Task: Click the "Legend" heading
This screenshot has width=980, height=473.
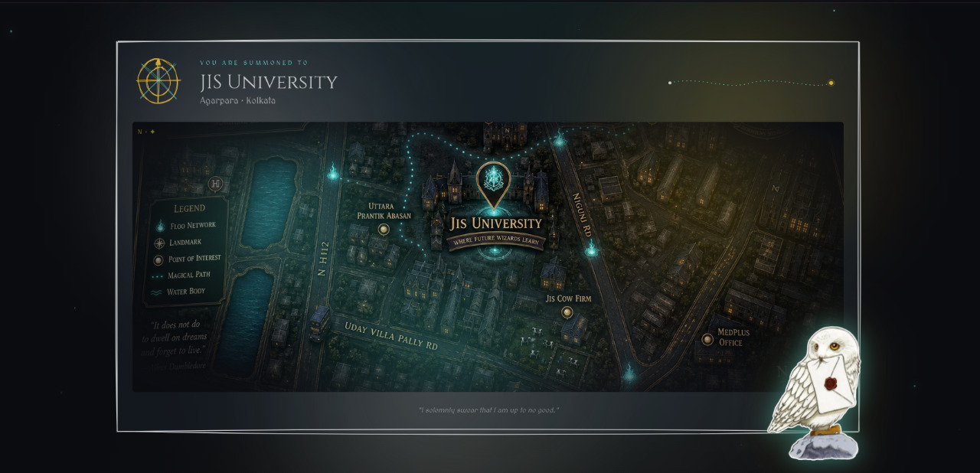Action: tap(189, 208)
